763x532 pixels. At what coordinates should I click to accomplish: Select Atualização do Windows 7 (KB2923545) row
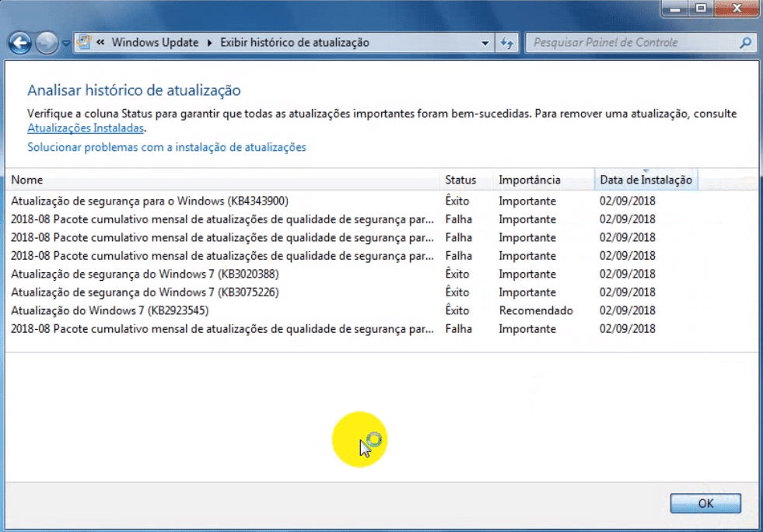coord(382,310)
